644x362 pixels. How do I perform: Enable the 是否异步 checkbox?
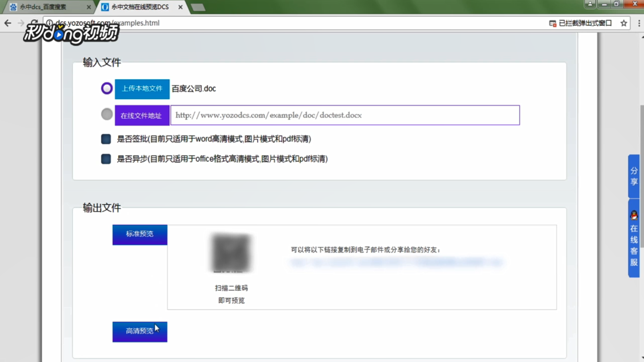pyautogui.click(x=106, y=159)
